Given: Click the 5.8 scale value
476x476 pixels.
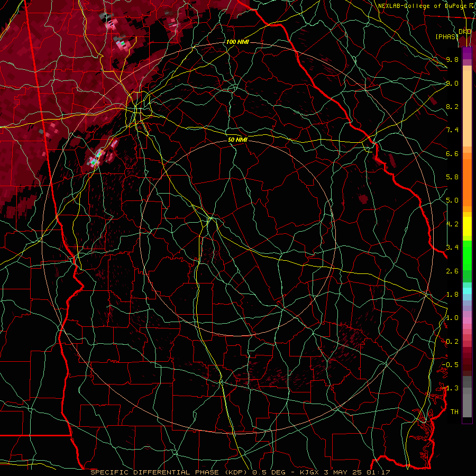Looking at the screenshot, I should click(x=452, y=177).
